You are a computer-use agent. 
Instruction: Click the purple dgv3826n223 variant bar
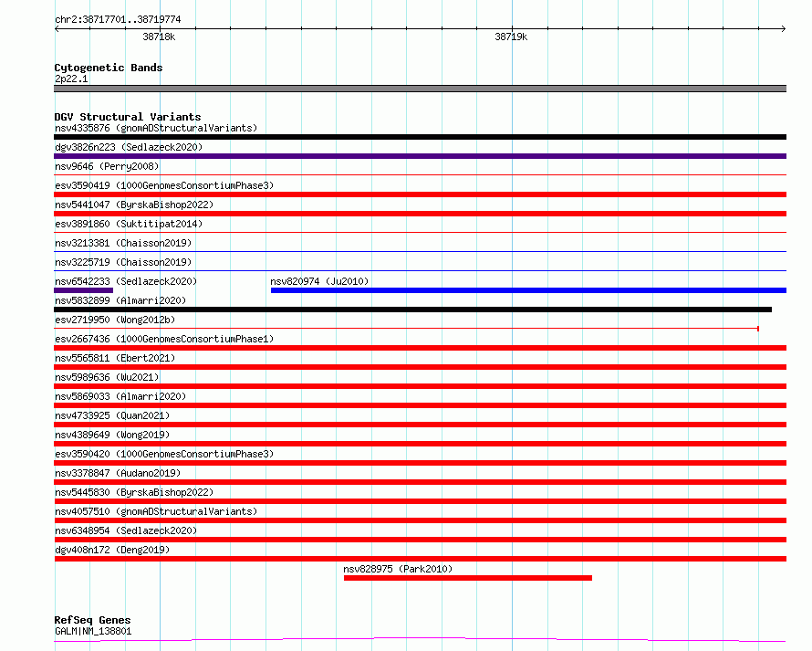click(x=420, y=156)
